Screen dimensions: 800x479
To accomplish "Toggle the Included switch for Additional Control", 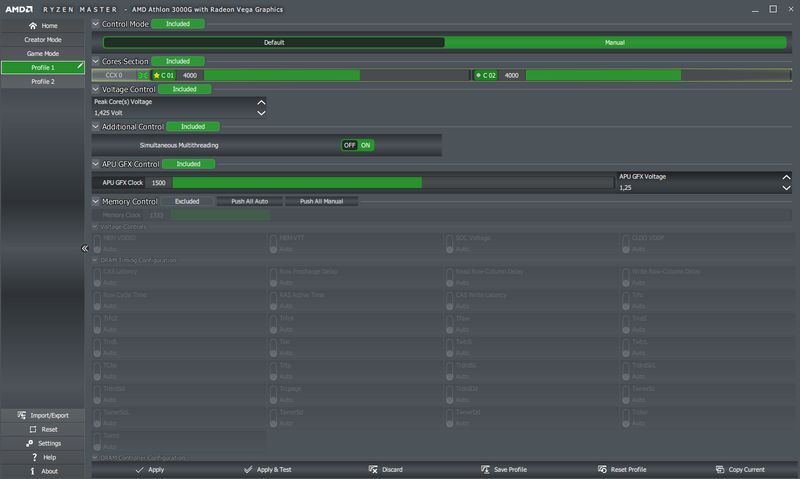I will tap(193, 127).
